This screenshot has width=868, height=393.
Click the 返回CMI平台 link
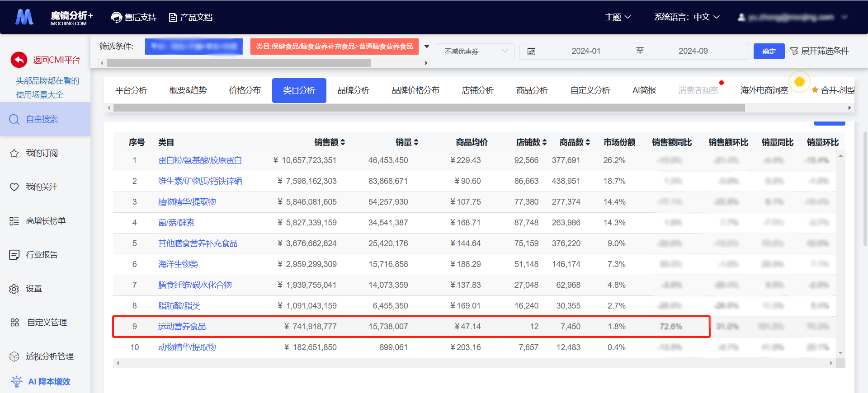tap(56, 60)
